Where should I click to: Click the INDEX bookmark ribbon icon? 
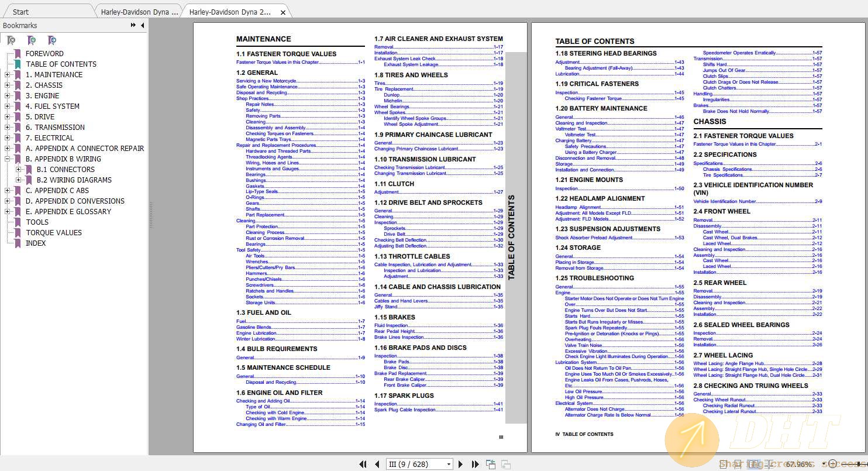[x=18, y=243]
